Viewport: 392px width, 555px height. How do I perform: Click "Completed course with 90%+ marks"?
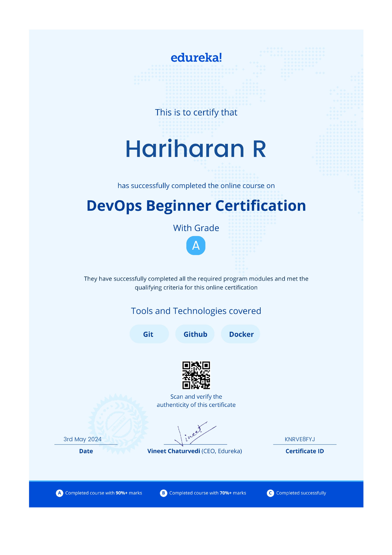104,493
